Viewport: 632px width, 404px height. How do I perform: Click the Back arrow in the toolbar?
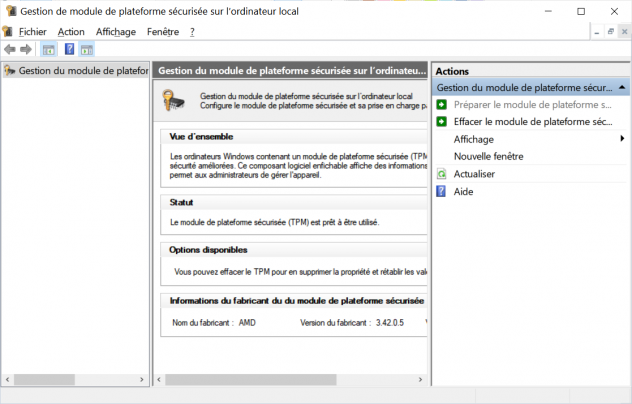10,49
